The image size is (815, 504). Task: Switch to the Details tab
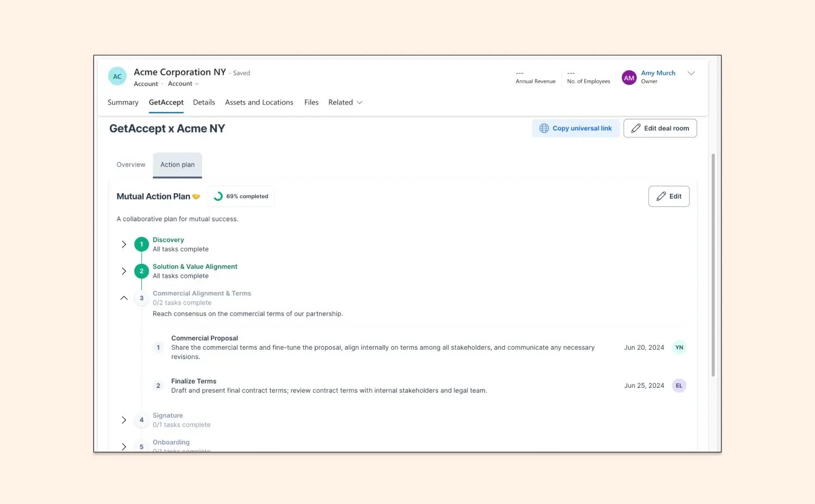point(204,102)
